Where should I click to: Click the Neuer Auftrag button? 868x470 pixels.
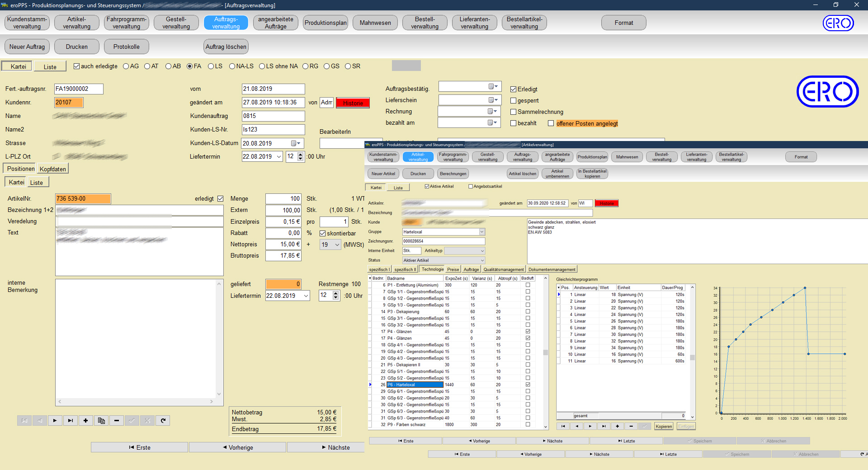[27, 47]
